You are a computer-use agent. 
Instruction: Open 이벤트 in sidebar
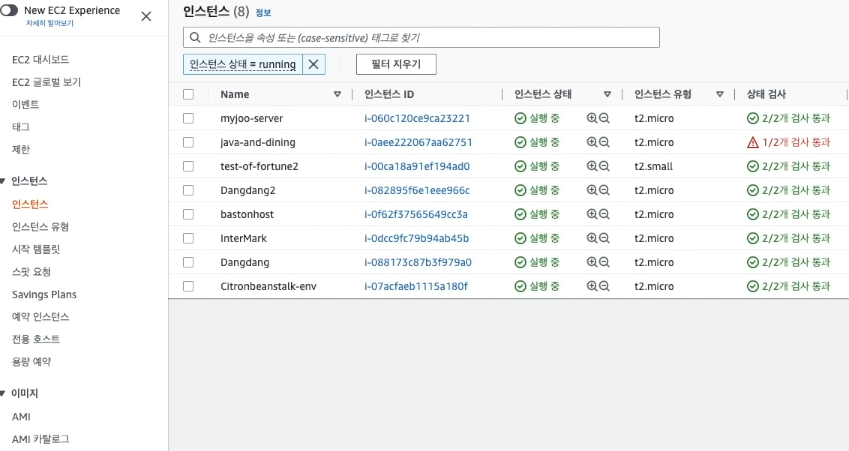[25, 104]
